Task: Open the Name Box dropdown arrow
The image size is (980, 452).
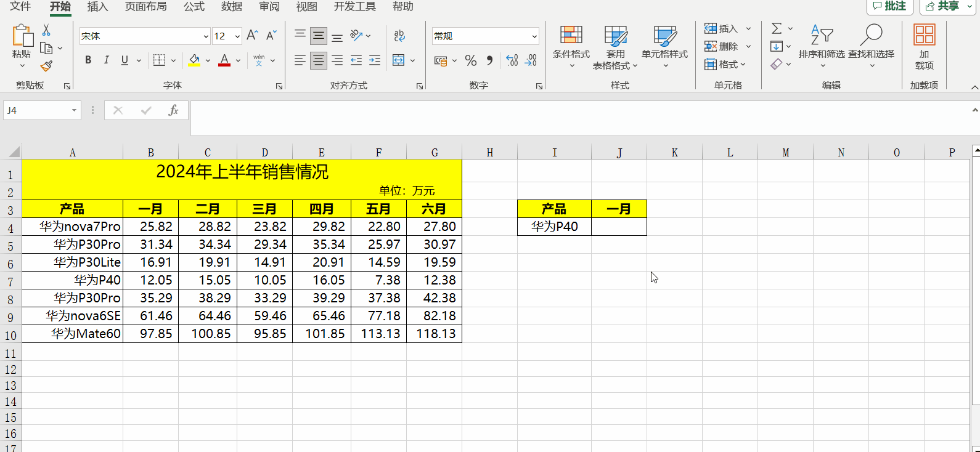Action: (x=74, y=110)
